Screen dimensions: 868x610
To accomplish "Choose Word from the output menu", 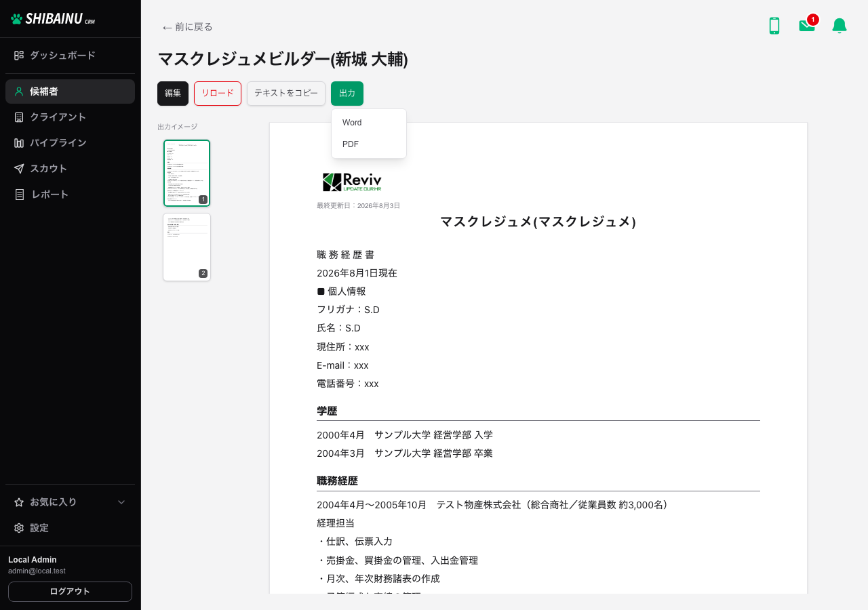I will click(369, 123).
